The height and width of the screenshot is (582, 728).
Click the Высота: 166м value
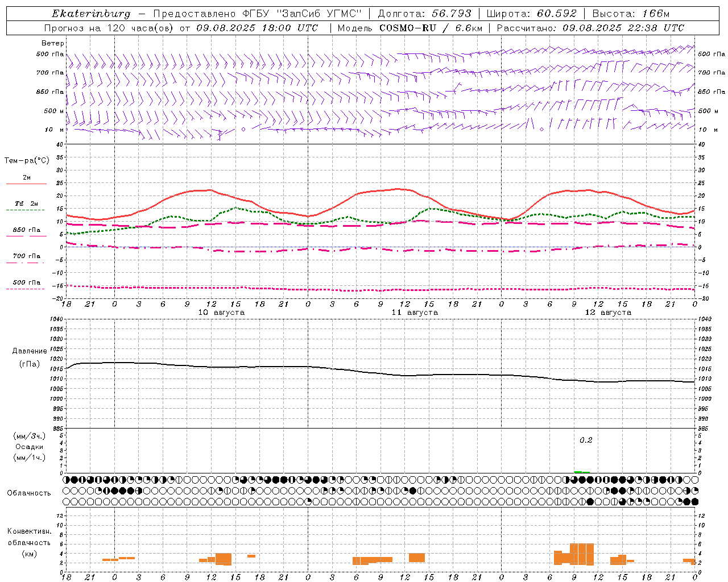(631, 14)
